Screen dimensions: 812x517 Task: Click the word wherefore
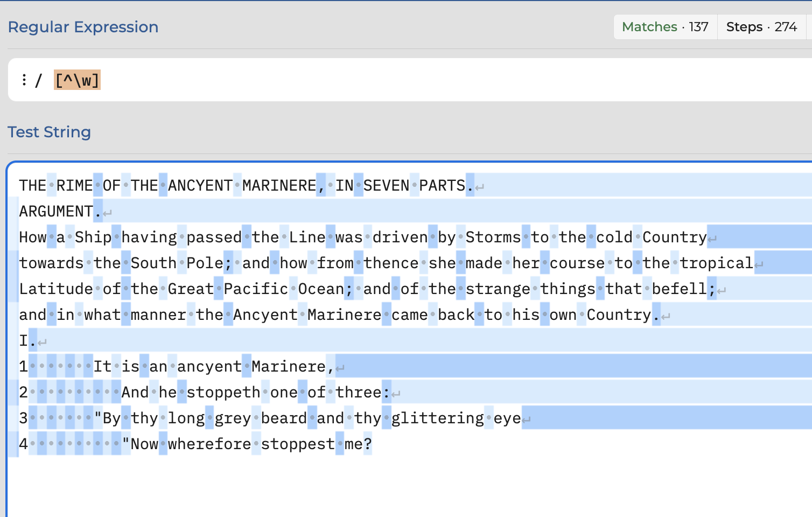(209, 444)
